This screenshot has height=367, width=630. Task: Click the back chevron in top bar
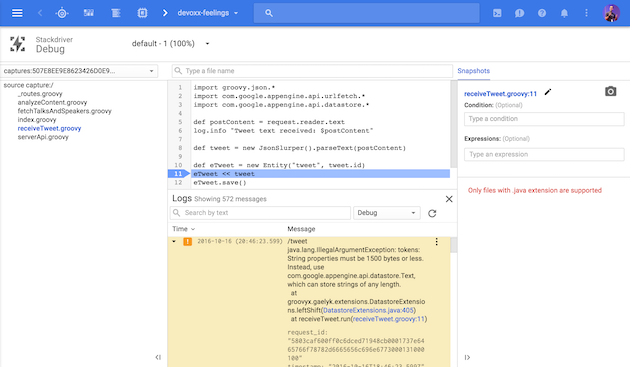[40, 13]
